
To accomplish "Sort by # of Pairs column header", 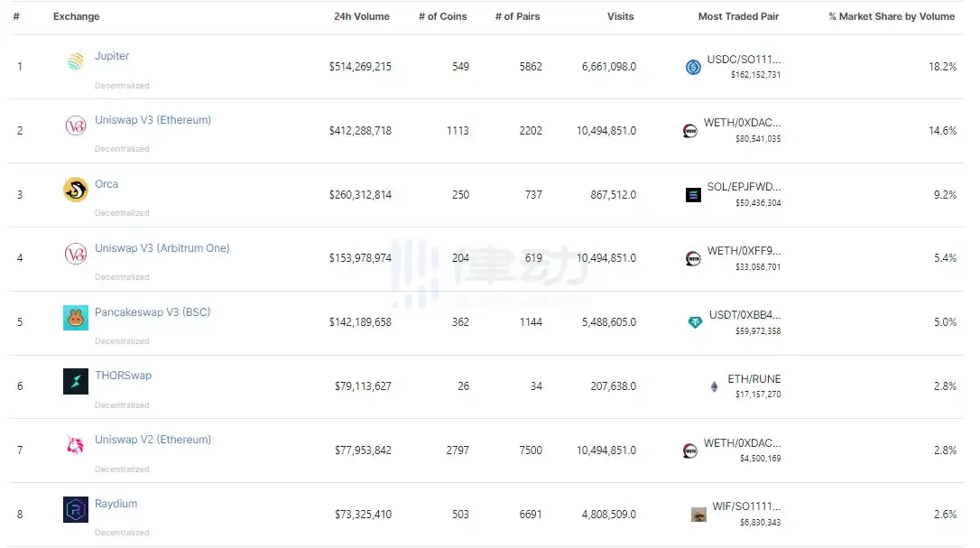I will point(519,16).
